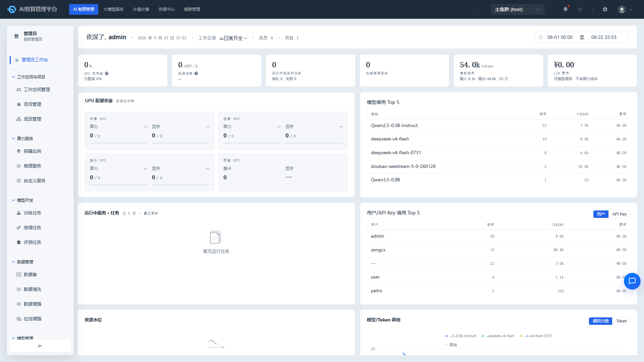Open the 计量计费 top menu
The width and height of the screenshot is (644, 362).
coord(141,9)
